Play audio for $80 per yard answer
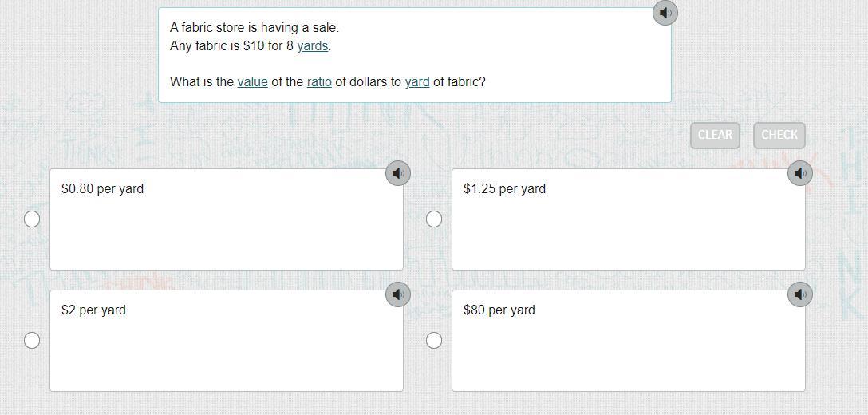The image size is (868, 415). click(800, 294)
